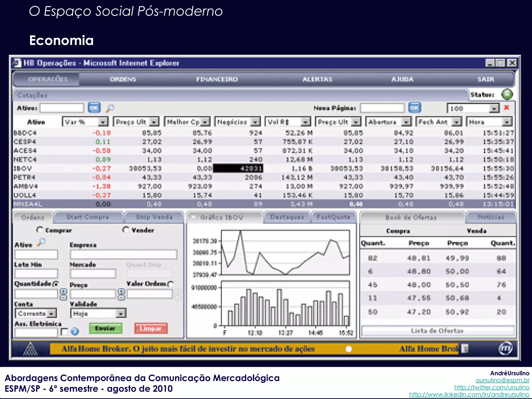Click the Alfa pyramid logo in footer

31,349
